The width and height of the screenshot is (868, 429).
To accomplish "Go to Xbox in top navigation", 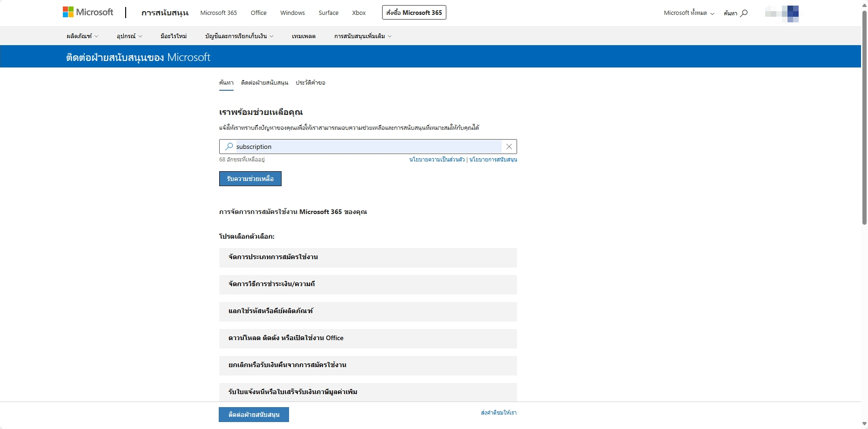I will pyautogui.click(x=359, y=13).
